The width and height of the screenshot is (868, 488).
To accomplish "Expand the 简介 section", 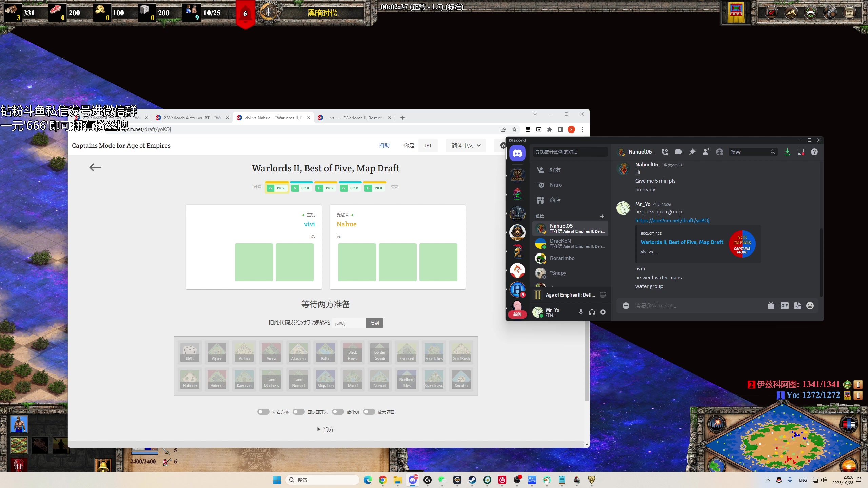I will (325, 429).
